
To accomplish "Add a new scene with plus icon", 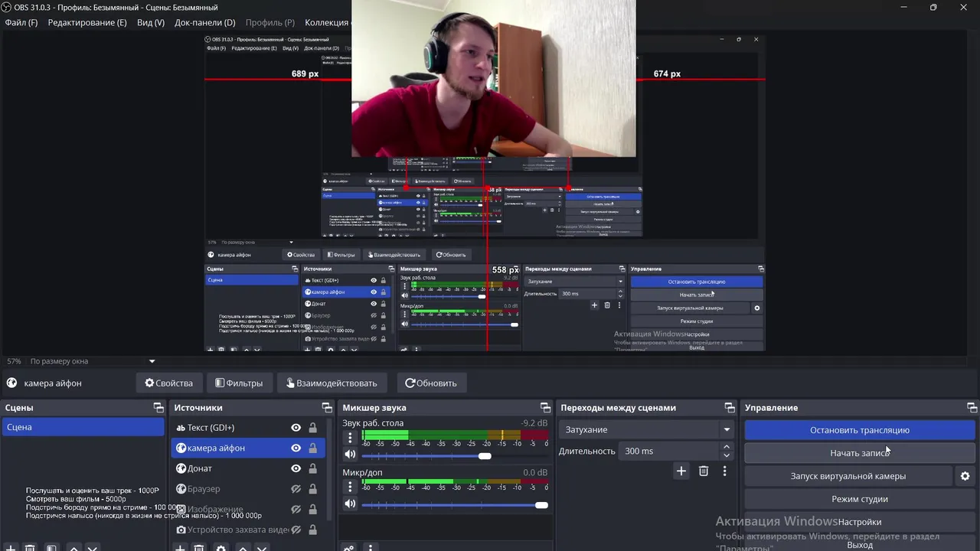I will [x=11, y=548].
